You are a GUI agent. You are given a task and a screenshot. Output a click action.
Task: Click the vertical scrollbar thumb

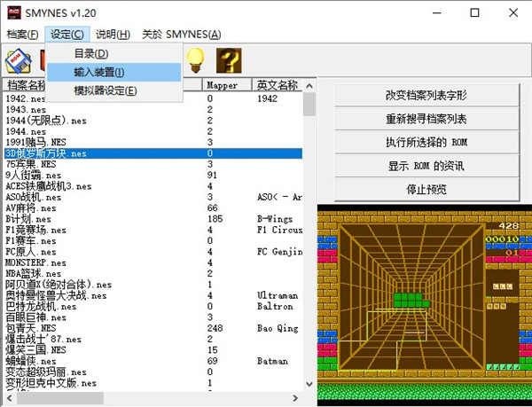309,105
